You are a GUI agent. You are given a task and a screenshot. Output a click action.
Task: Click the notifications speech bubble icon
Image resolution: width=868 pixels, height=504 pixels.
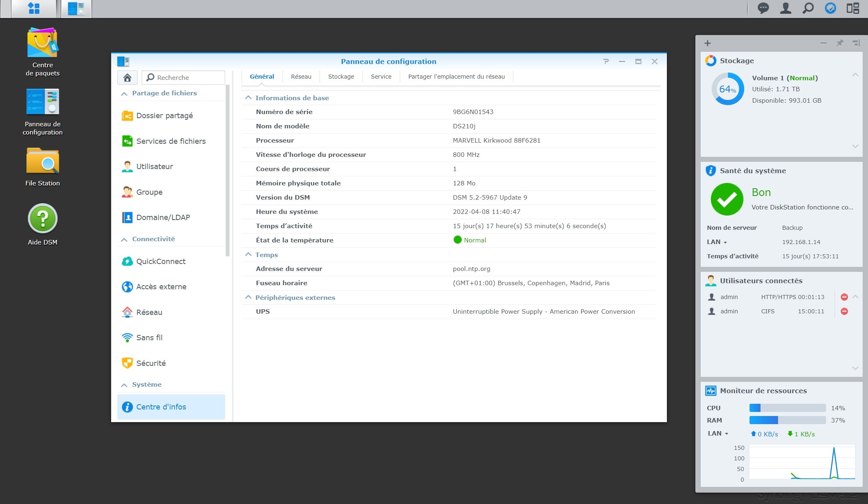pos(763,8)
